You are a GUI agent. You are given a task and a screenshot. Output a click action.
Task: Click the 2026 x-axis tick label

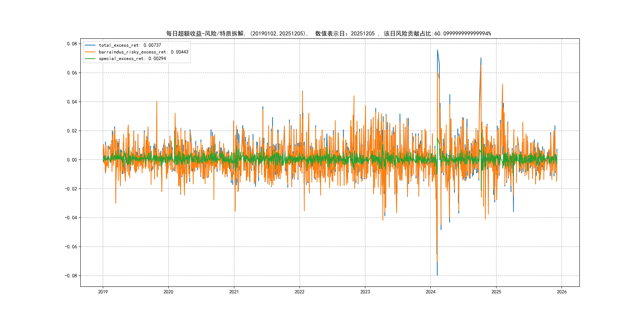coord(562,292)
